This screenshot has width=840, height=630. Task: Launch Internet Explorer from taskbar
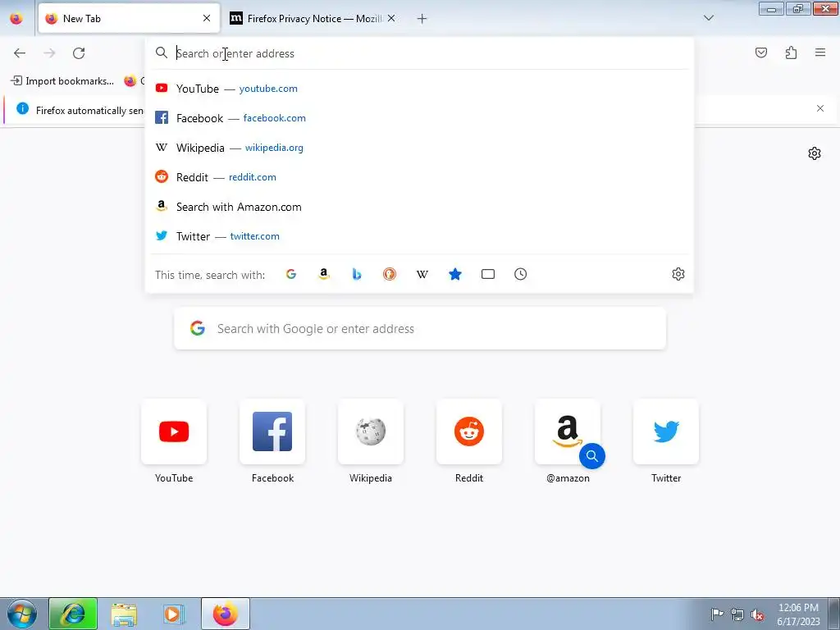[73, 614]
